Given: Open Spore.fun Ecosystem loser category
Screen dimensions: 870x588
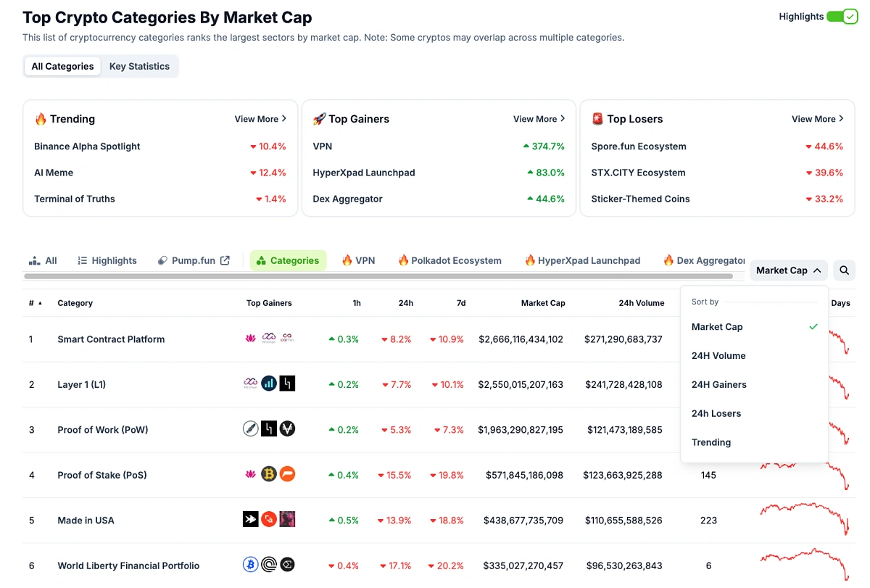Looking at the screenshot, I should (x=639, y=146).
